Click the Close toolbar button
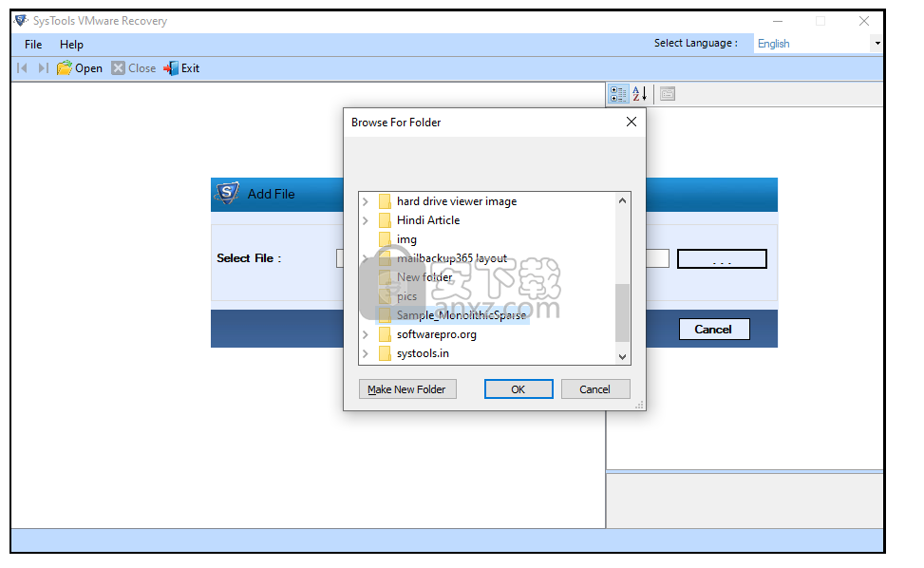This screenshot has height=568, width=924. pyautogui.click(x=134, y=68)
